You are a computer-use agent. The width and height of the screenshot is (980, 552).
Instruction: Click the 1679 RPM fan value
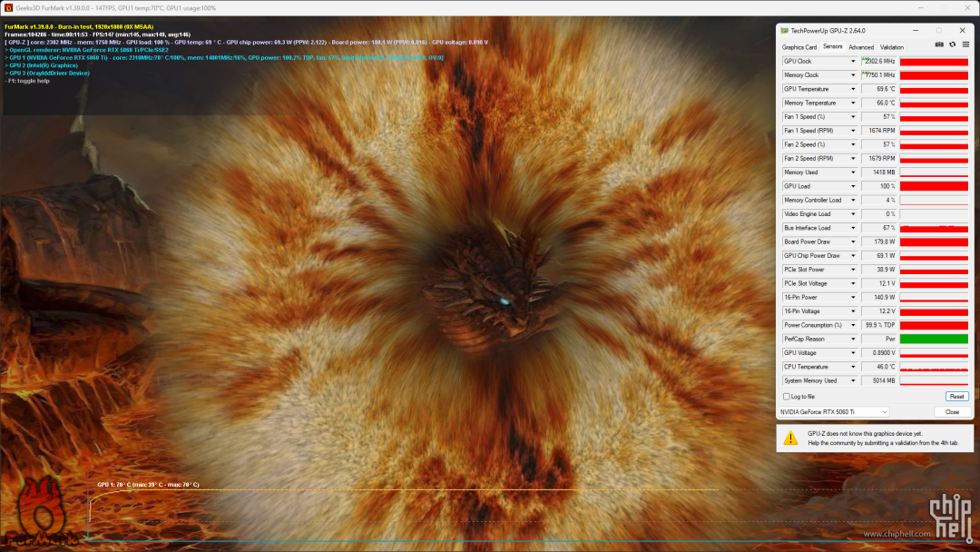878,158
